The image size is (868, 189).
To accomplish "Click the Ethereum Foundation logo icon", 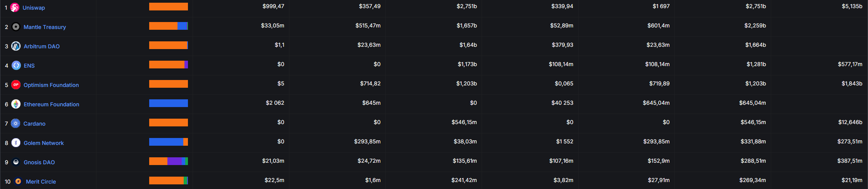I will click(x=16, y=104).
